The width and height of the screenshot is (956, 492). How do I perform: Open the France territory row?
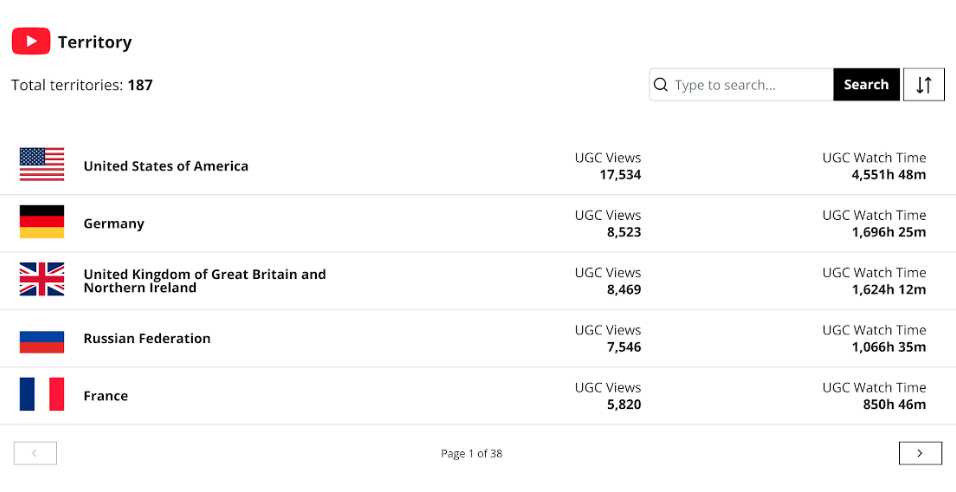pos(478,396)
